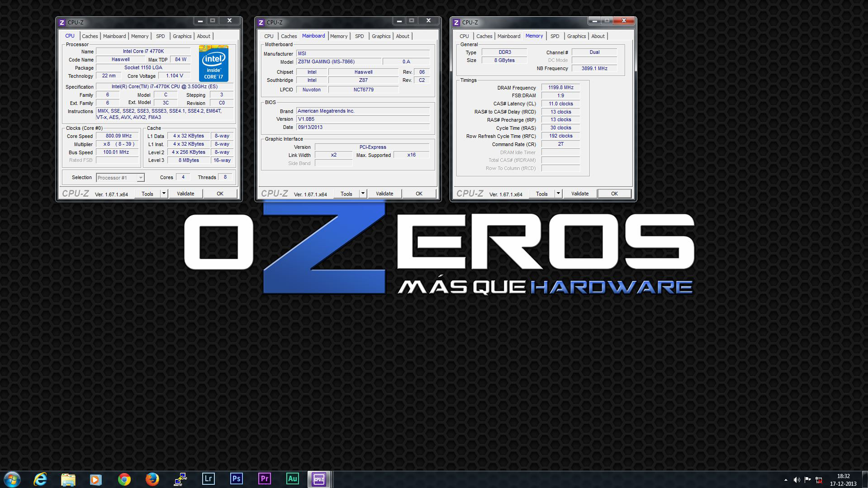Launch Internet Explorer from the taskbar
Screen dimensions: 868x488
tap(40, 479)
